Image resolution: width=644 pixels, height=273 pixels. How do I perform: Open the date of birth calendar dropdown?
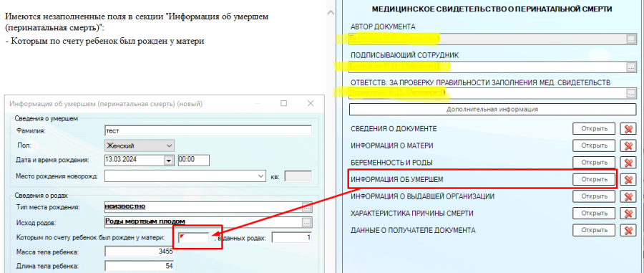click(167, 161)
